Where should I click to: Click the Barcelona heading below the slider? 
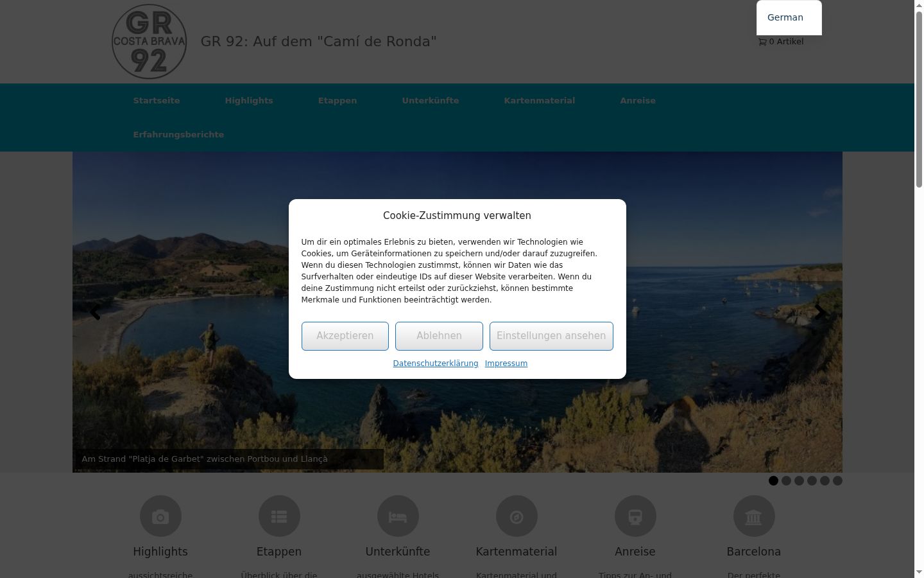(x=754, y=552)
